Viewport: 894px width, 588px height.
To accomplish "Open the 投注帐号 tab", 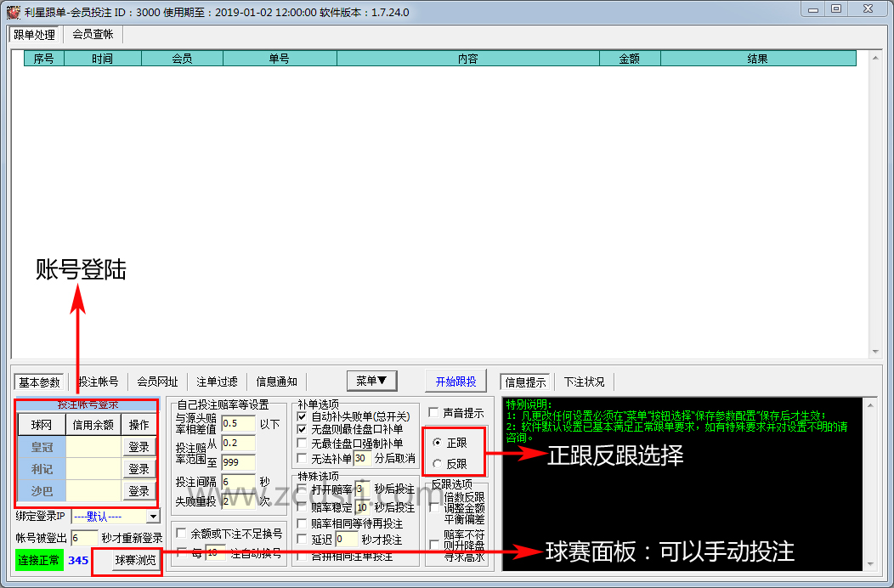I will click(99, 382).
